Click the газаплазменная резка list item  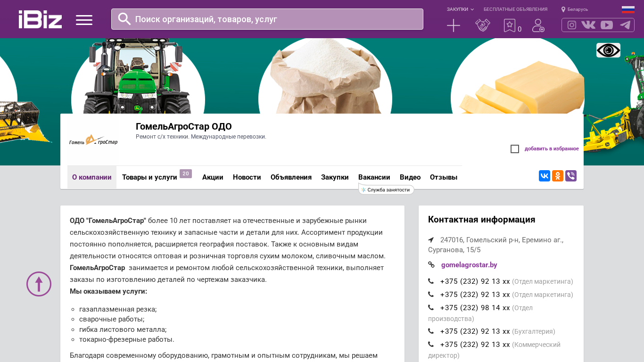pos(118,309)
